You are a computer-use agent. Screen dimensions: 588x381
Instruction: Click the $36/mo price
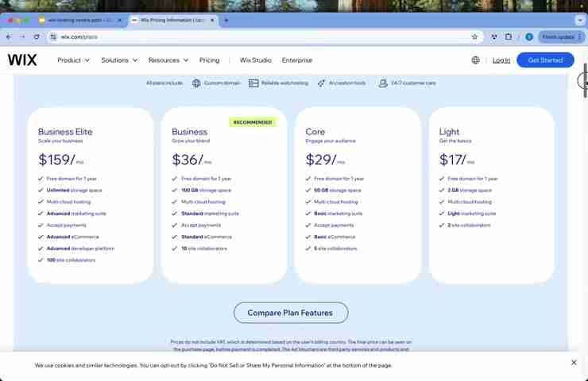coord(191,160)
